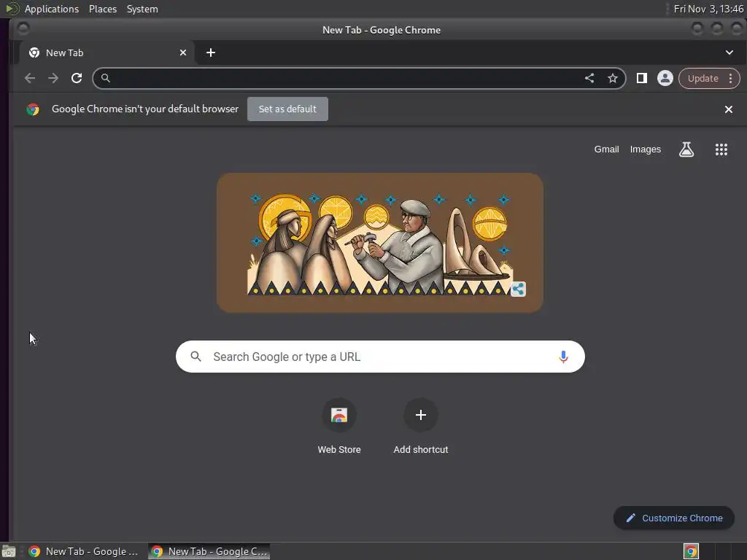Switch to first New Tab taskbar window

point(83,551)
